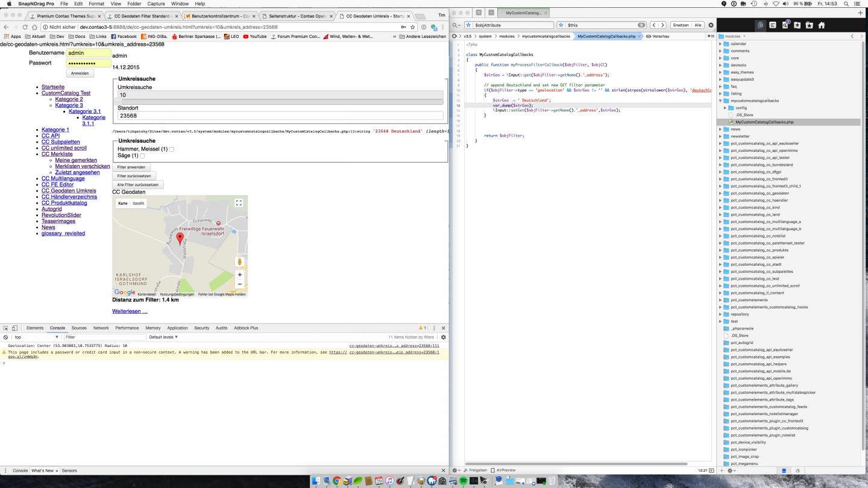
Task: Open the Capture menu in the menu bar
Action: [x=156, y=4]
